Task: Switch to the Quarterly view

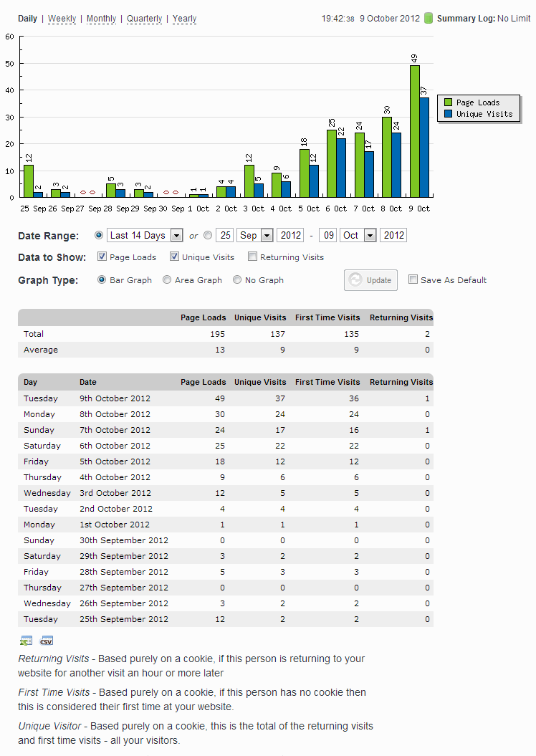Action: tap(144, 19)
